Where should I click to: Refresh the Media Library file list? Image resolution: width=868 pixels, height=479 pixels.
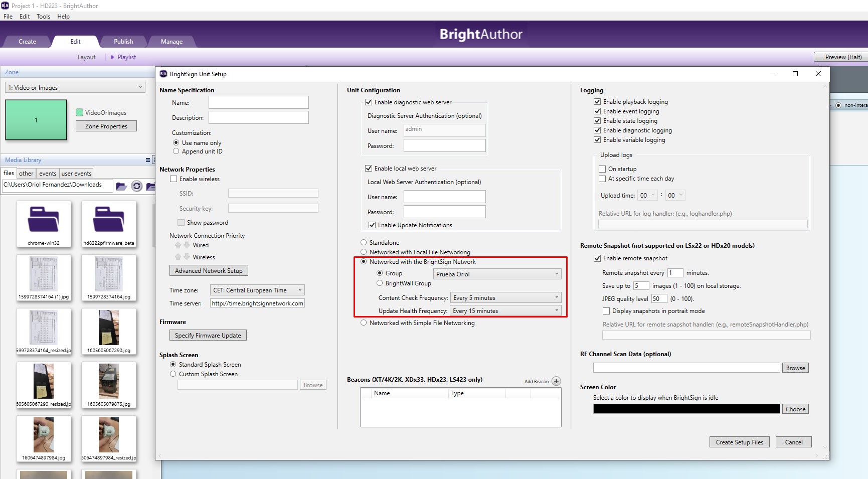pos(136,186)
